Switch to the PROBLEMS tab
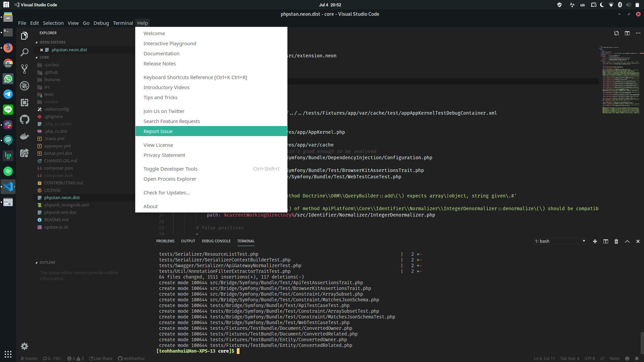 (165, 241)
